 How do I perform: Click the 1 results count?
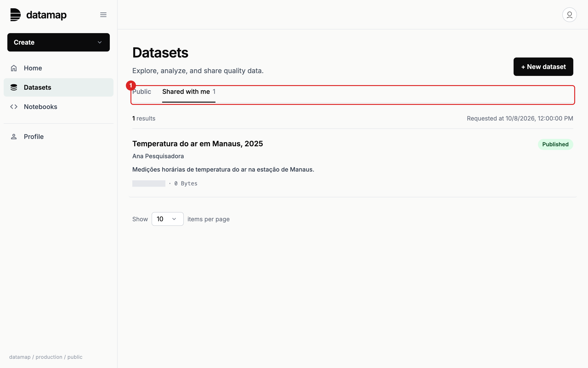pyautogui.click(x=144, y=118)
